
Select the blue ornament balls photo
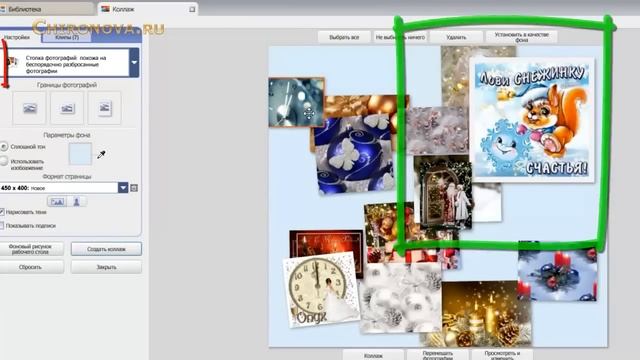[353, 155]
